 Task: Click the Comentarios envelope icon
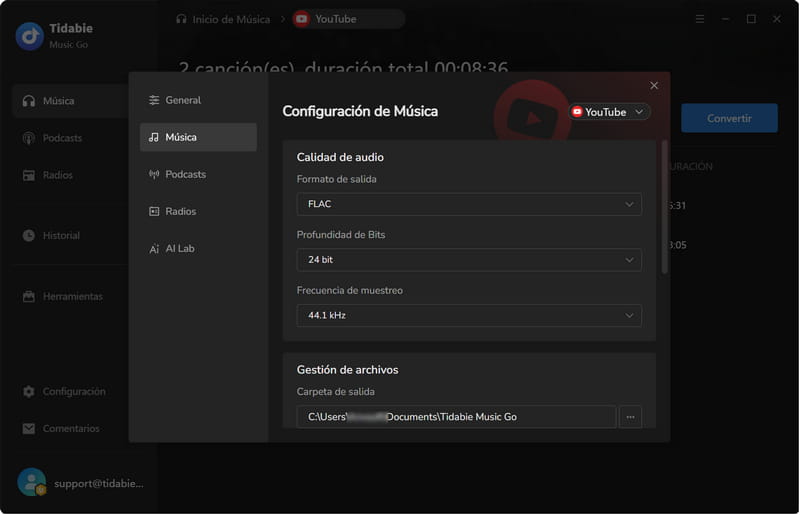[29, 428]
